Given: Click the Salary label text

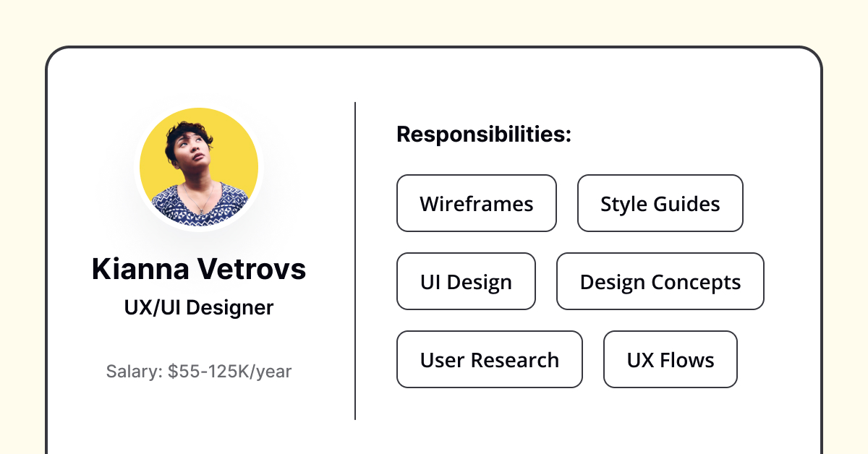Looking at the screenshot, I should pos(135,372).
